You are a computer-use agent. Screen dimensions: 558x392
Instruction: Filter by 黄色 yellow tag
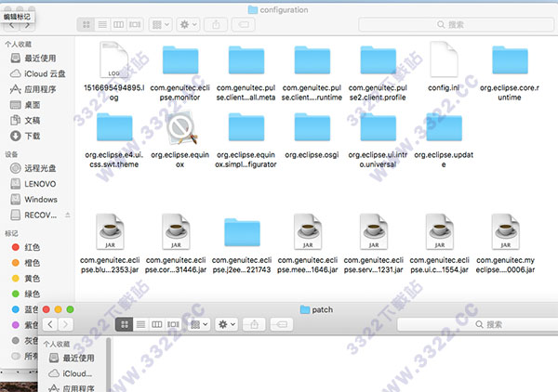point(26,279)
